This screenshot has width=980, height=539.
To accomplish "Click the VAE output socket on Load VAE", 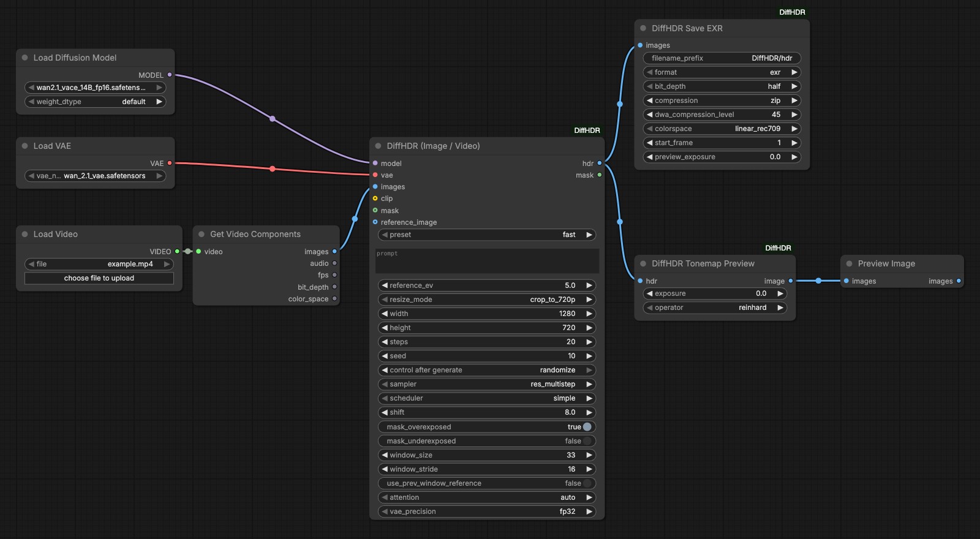I will coord(170,163).
